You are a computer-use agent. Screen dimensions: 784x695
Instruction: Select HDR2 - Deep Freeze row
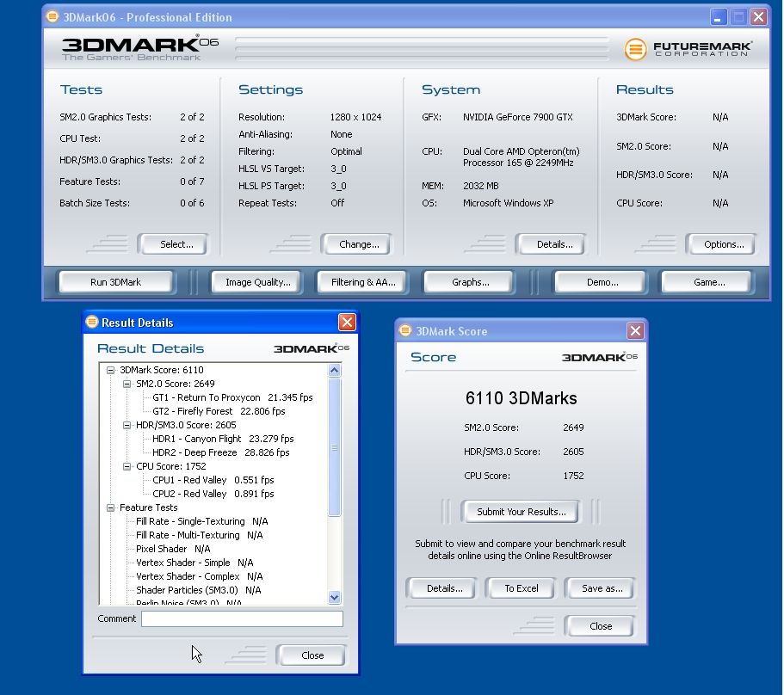pos(220,452)
